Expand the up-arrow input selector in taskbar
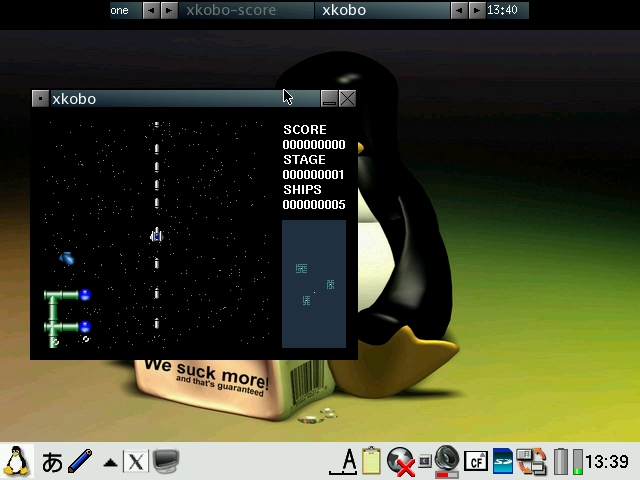The height and width of the screenshot is (480, 640). [110, 462]
